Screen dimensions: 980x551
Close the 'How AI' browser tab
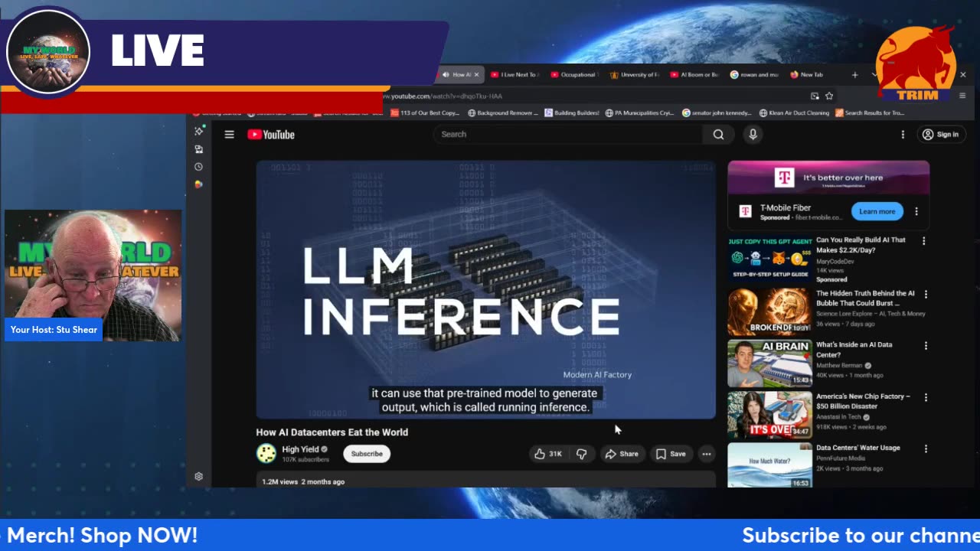[476, 75]
